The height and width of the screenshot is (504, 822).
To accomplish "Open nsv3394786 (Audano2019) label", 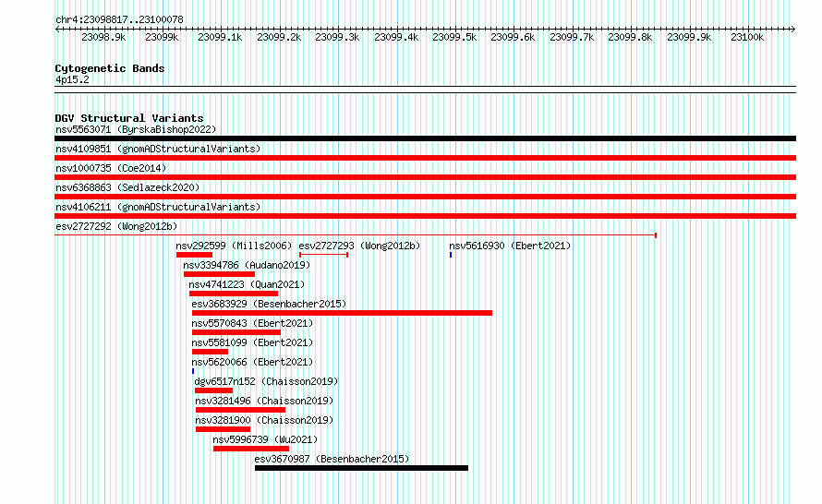I will pos(247,265).
